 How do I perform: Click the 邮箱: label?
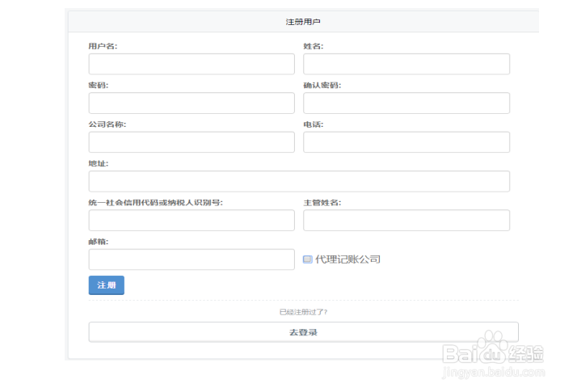pyautogui.click(x=99, y=242)
